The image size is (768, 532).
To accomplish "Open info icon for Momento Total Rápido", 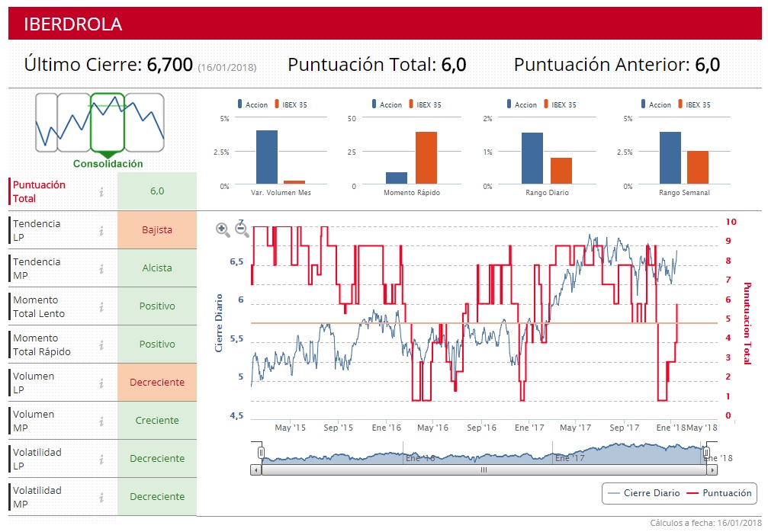I will pyautogui.click(x=101, y=345).
